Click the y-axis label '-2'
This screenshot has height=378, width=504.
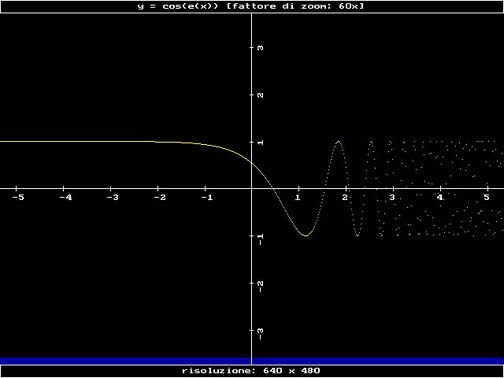coord(261,286)
